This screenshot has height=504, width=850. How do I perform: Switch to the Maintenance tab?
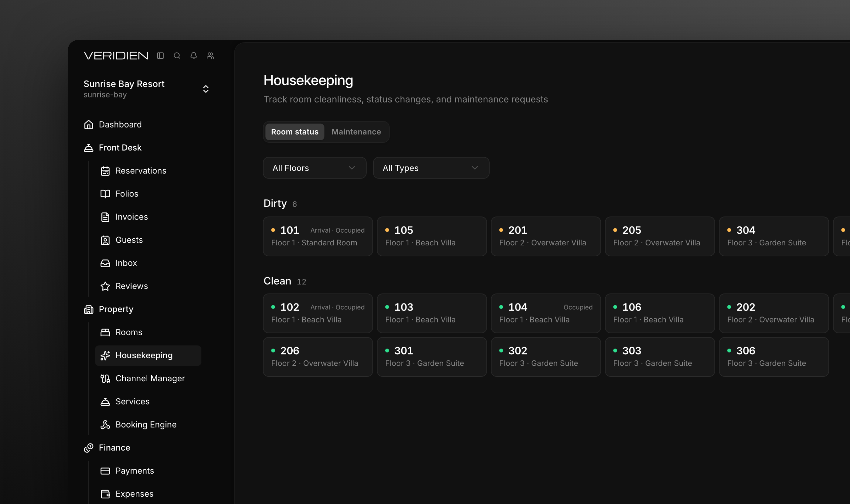click(x=356, y=132)
